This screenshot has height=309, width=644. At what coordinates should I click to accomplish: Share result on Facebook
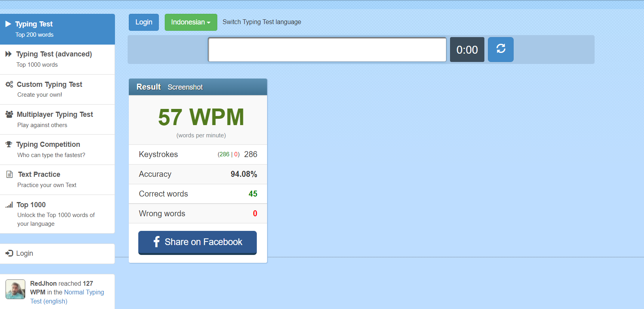pos(198,242)
